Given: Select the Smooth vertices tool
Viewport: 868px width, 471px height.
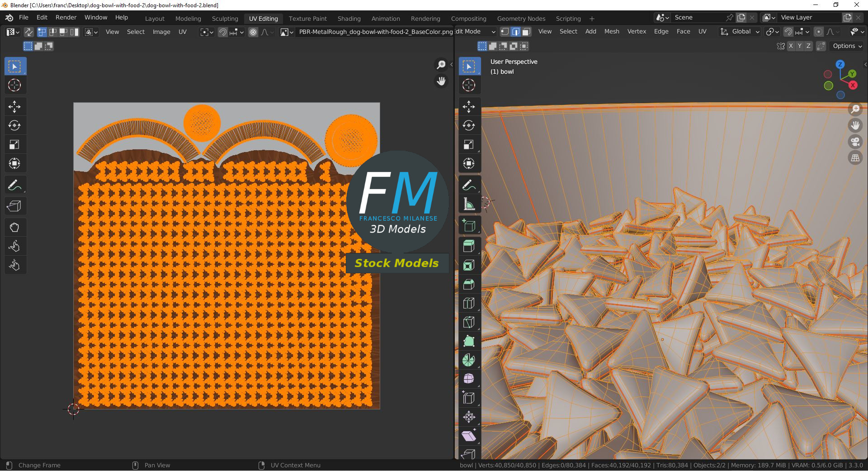Looking at the screenshot, I should [469, 379].
